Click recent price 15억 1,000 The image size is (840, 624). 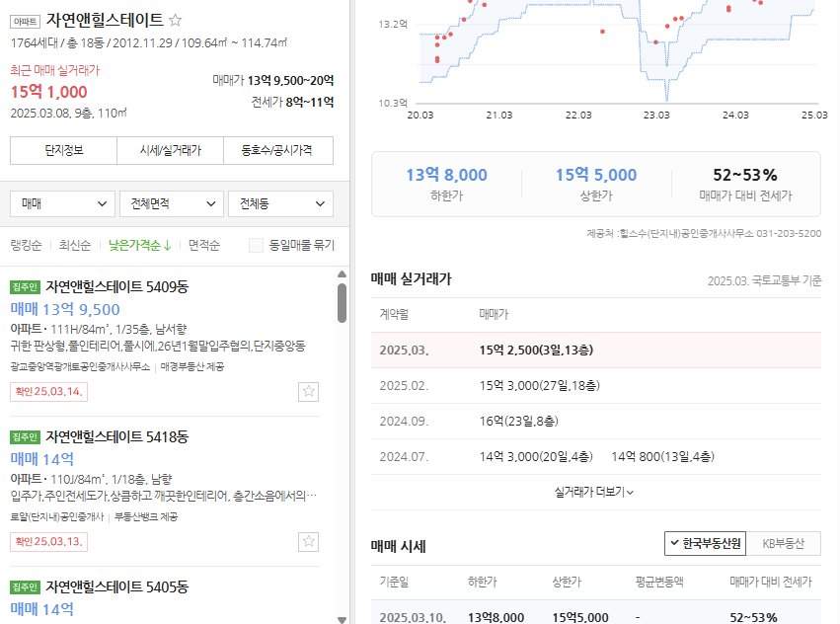48,92
